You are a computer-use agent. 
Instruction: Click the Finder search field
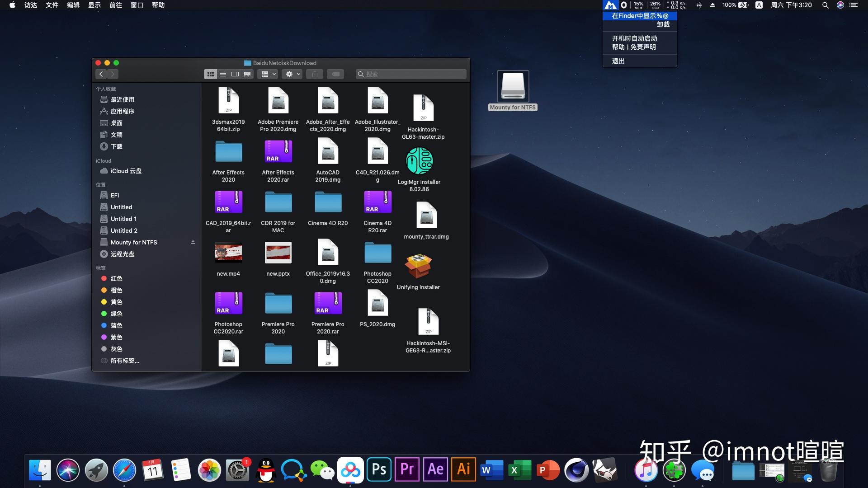click(411, 74)
